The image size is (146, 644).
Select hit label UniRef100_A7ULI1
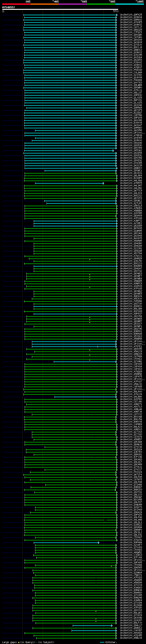(x=131, y=90)
